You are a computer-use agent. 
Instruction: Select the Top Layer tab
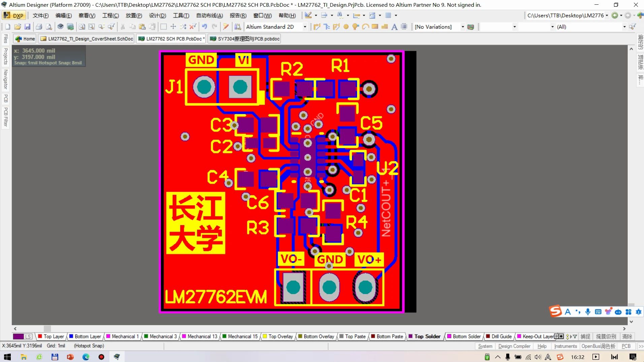point(51,336)
